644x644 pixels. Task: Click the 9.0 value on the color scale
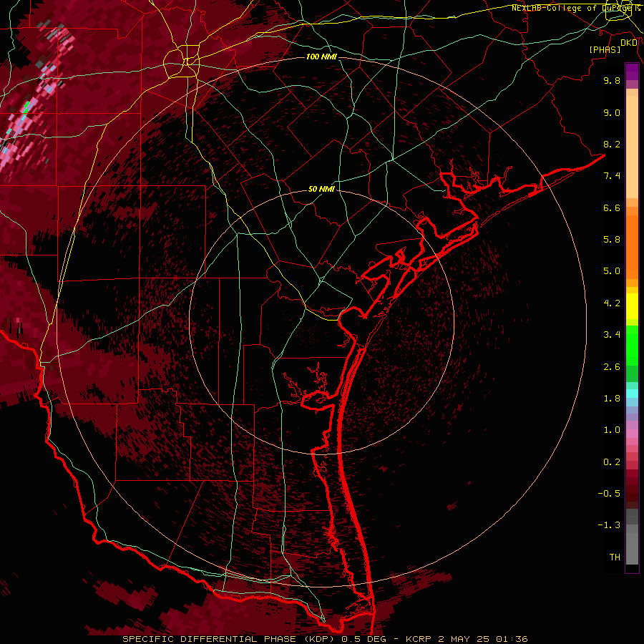[x=612, y=112]
